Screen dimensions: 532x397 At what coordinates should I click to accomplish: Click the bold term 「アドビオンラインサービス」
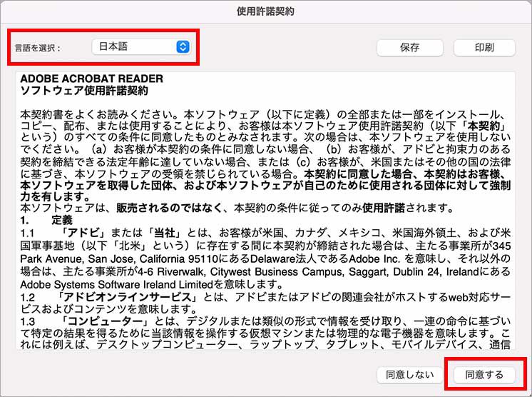127,297
